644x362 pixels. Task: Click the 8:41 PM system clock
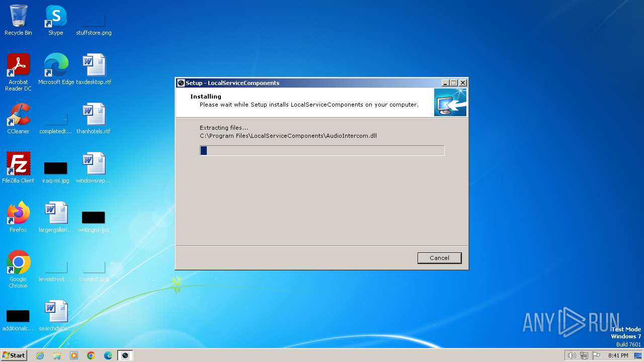tap(618, 355)
